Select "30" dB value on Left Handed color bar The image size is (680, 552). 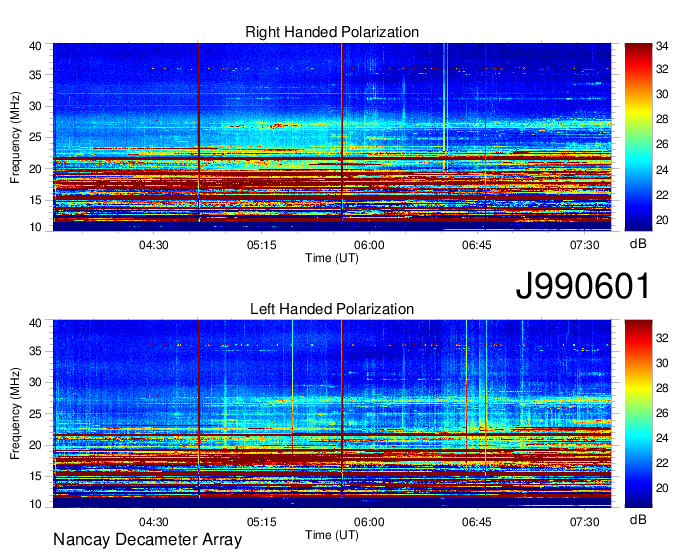coord(662,363)
